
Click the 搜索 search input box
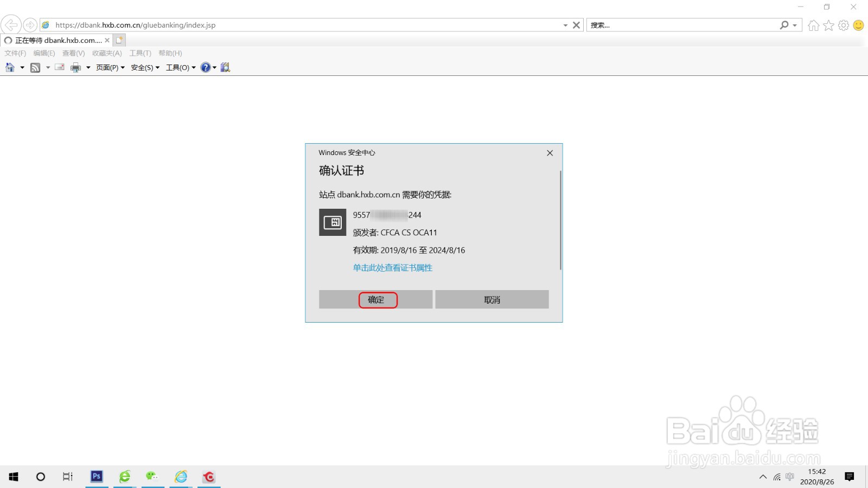[x=682, y=25]
